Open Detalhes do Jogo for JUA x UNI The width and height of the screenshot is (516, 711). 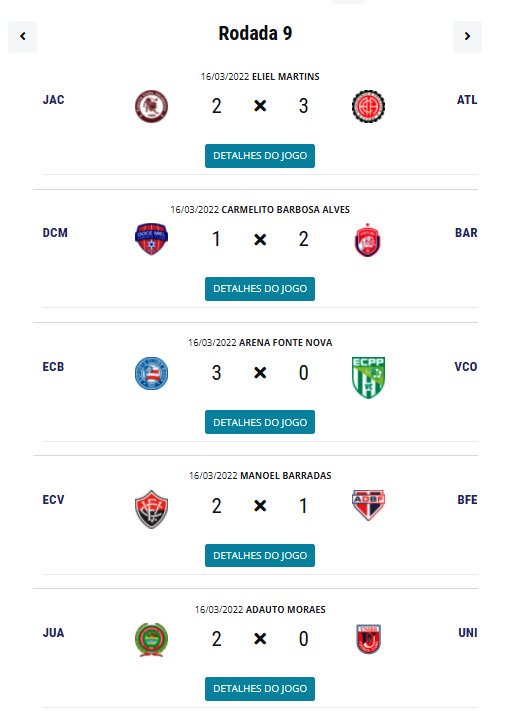pyautogui.click(x=260, y=689)
